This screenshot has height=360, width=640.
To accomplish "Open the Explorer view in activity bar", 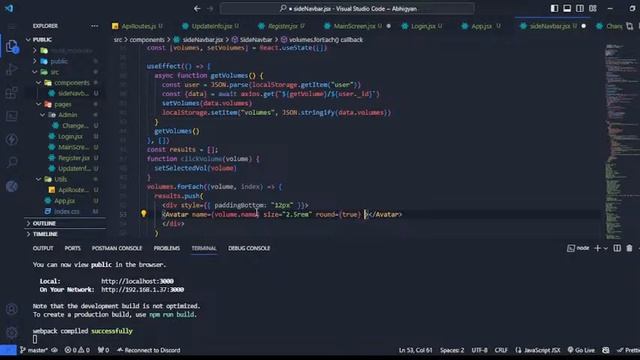I will point(12,47).
